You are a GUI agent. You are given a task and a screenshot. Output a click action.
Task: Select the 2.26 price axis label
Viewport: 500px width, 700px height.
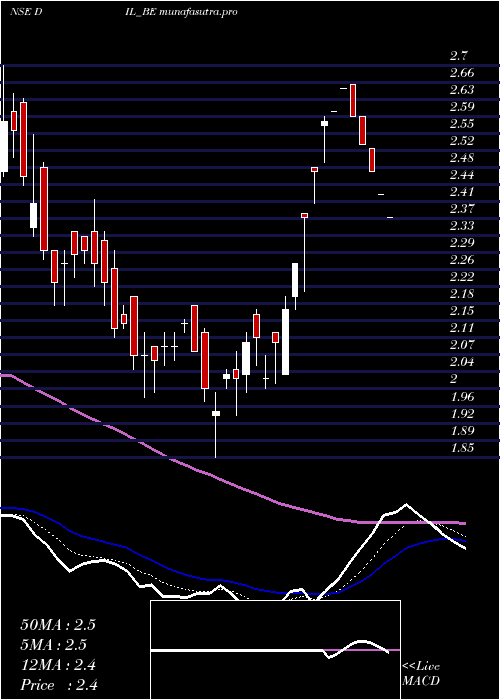(x=462, y=260)
